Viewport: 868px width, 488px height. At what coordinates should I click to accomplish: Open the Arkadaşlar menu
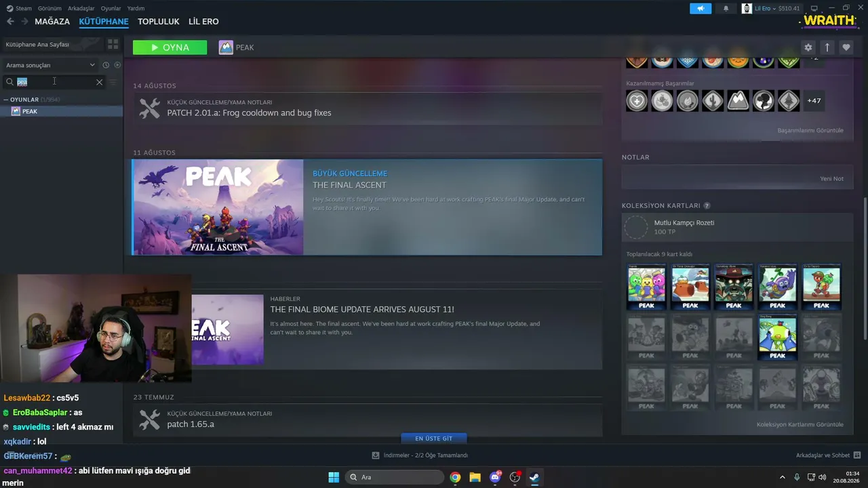click(x=81, y=8)
